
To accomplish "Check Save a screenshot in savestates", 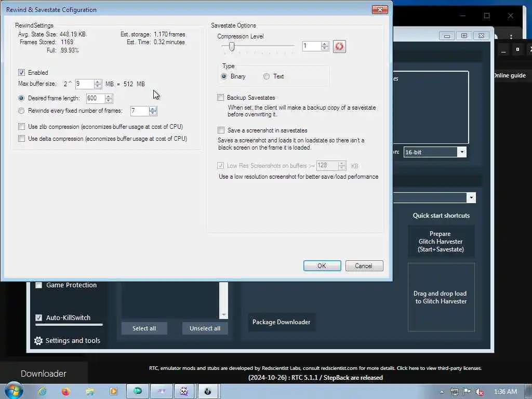I will [221, 130].
